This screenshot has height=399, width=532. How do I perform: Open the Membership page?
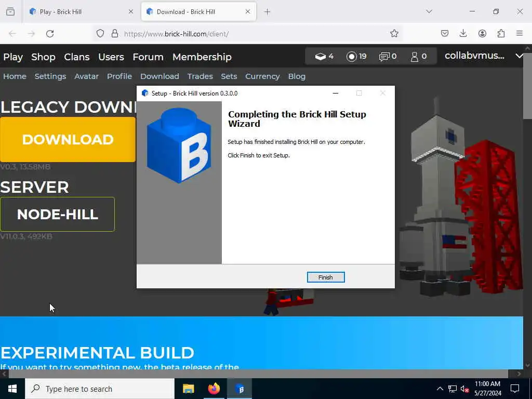tap(202, 57)
